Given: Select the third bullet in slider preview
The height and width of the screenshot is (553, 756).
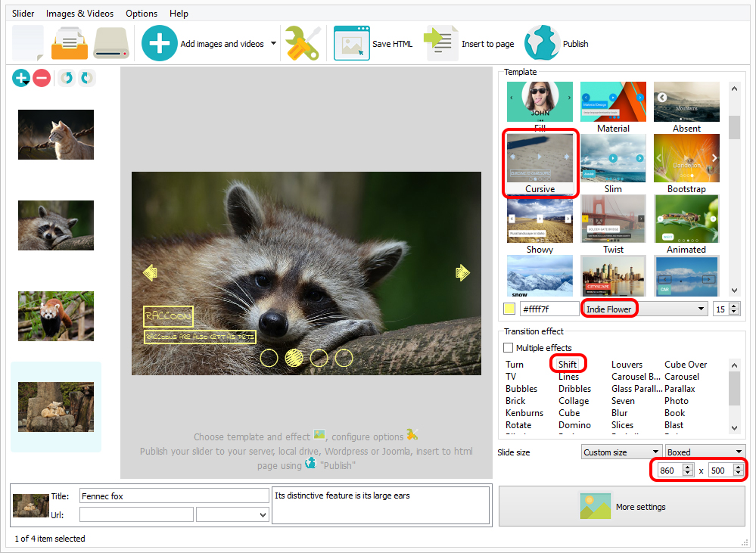Looking at the screenshot, I should [319, 358].
